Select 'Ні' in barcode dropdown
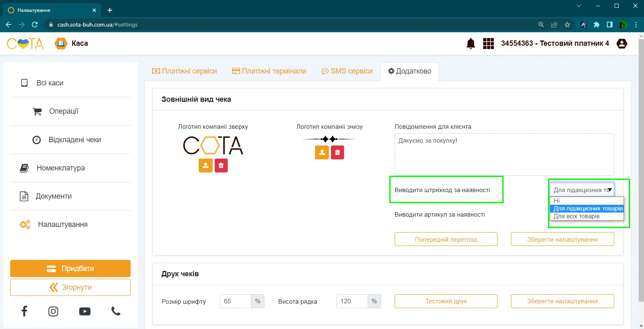The image size is (644, 329). click(x=587, y=201)
